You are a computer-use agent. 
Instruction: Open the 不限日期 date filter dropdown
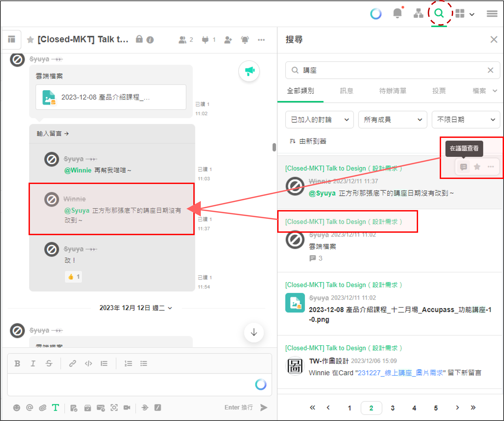[466, 120]
